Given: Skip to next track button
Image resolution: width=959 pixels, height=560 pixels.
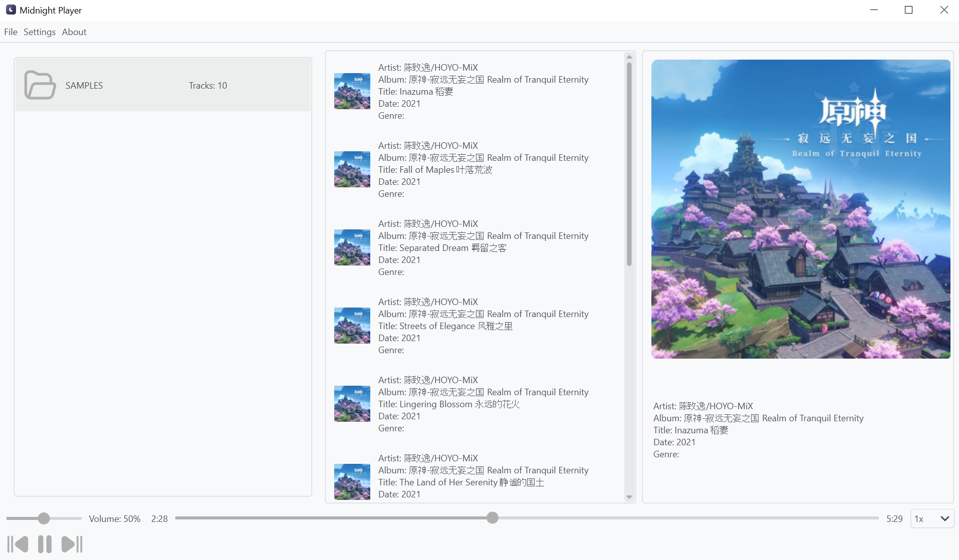Looking at the screenshot, I should click(x=72, y=544).
